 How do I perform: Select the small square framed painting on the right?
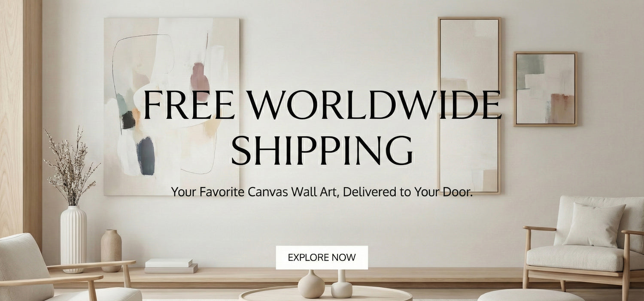(546, 89)
